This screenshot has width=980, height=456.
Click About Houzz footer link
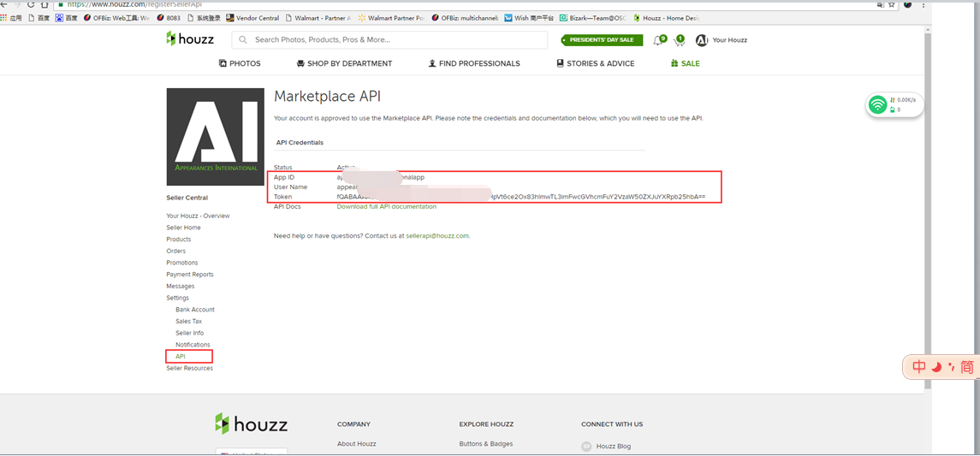356,444
